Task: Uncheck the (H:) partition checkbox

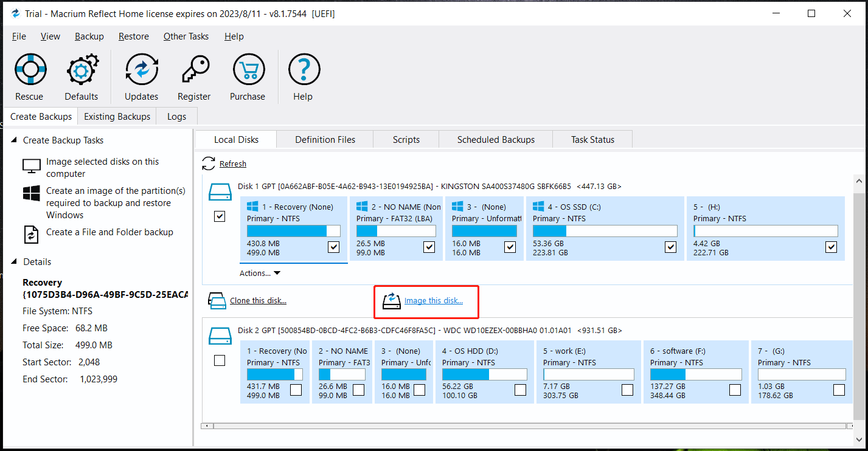Action: click(831, 247)
